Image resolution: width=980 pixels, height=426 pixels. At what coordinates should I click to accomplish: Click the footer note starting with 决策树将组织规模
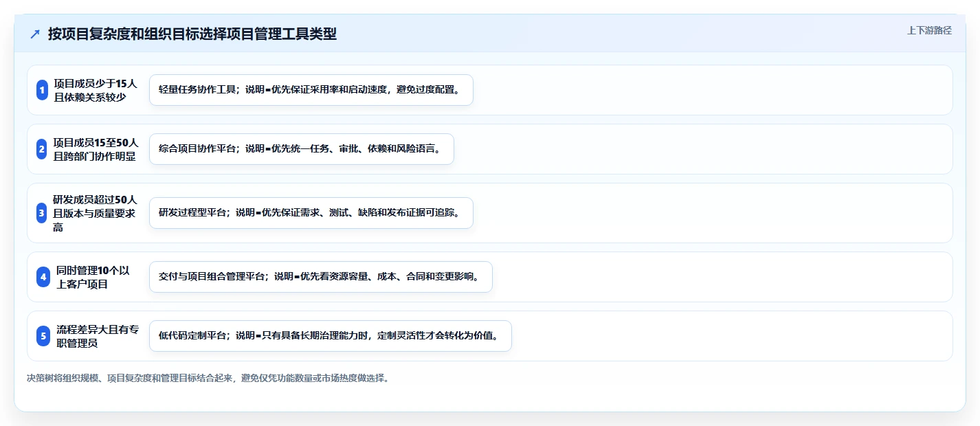[208, 378]
